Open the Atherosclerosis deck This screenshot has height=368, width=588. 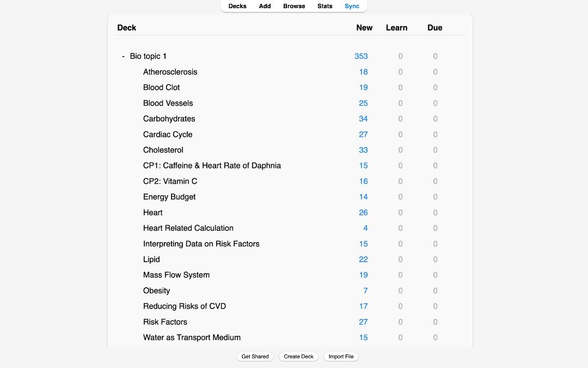170,72
